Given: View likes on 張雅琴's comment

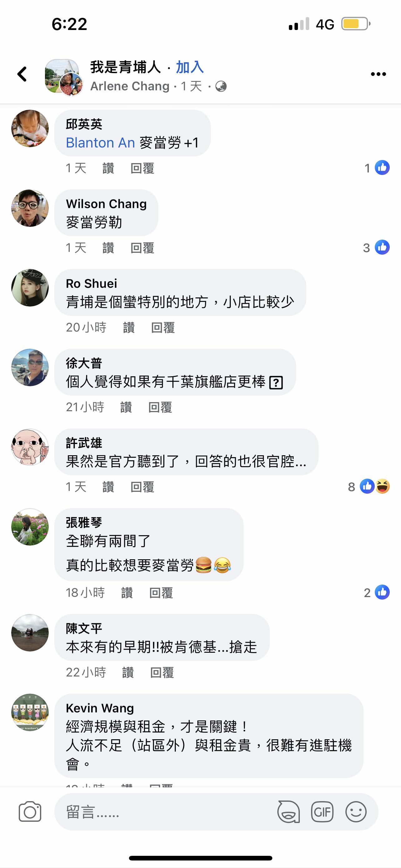Looking at the screenshot, I should (377, 592).
